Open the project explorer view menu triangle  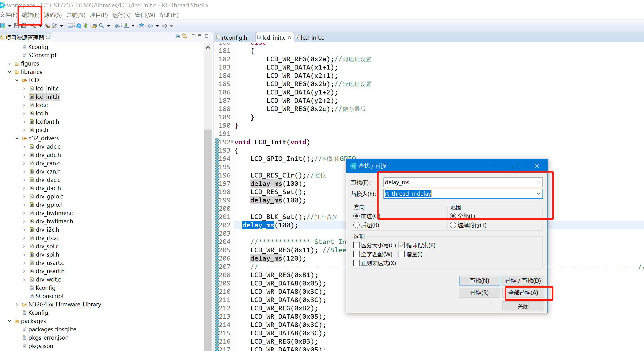tap(193, 36)
